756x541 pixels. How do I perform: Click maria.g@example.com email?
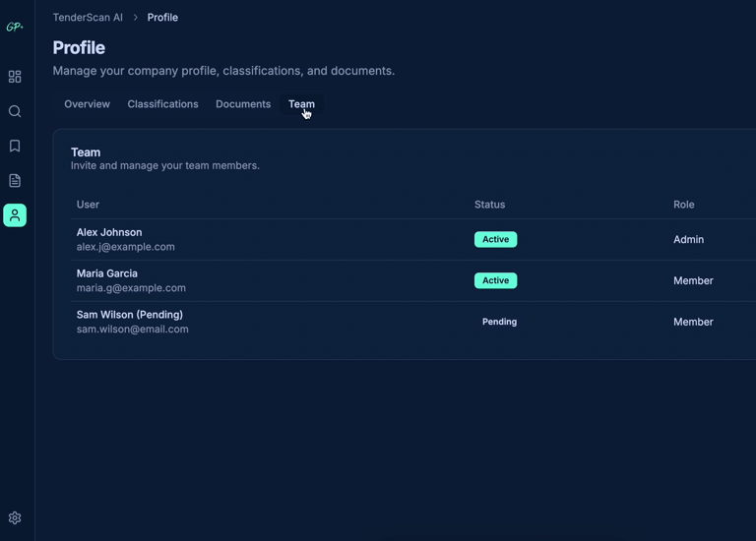131,287
